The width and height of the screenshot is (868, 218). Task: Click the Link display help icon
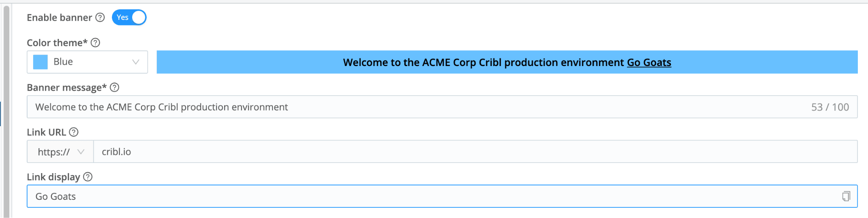pos(88,177)
